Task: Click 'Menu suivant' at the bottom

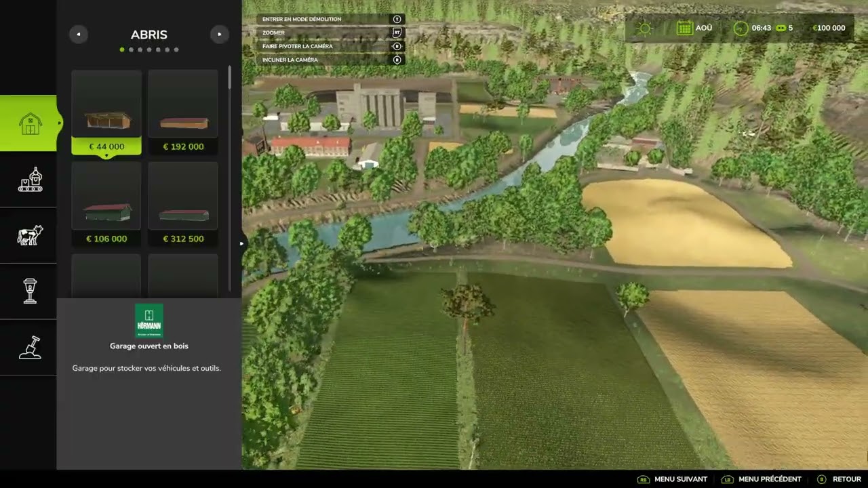Action: click(x=672, y=479)
